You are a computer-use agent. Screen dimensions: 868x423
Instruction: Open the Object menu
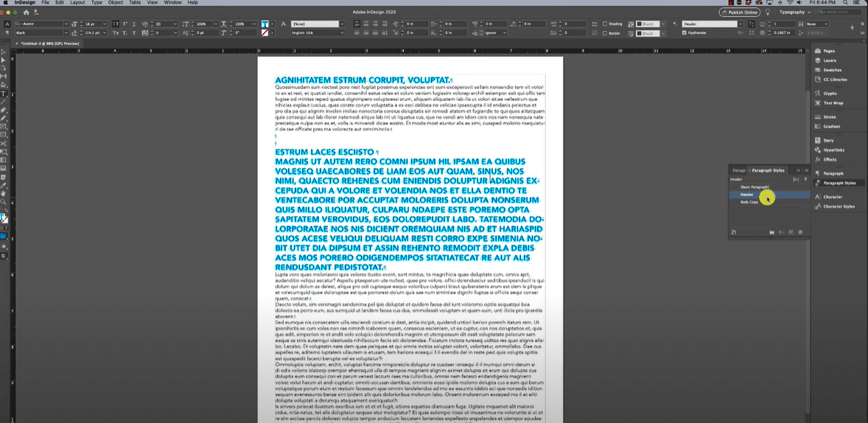tap(116, 3)
